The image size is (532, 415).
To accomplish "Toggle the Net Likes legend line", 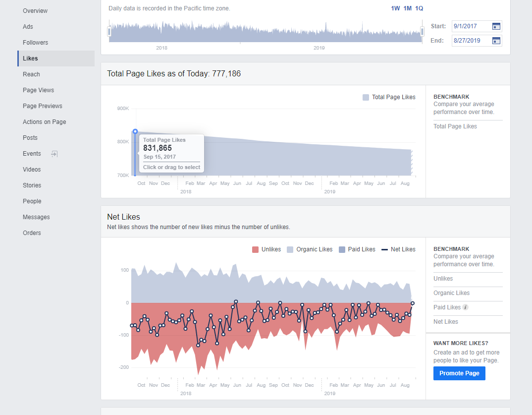I will (384, 249).
